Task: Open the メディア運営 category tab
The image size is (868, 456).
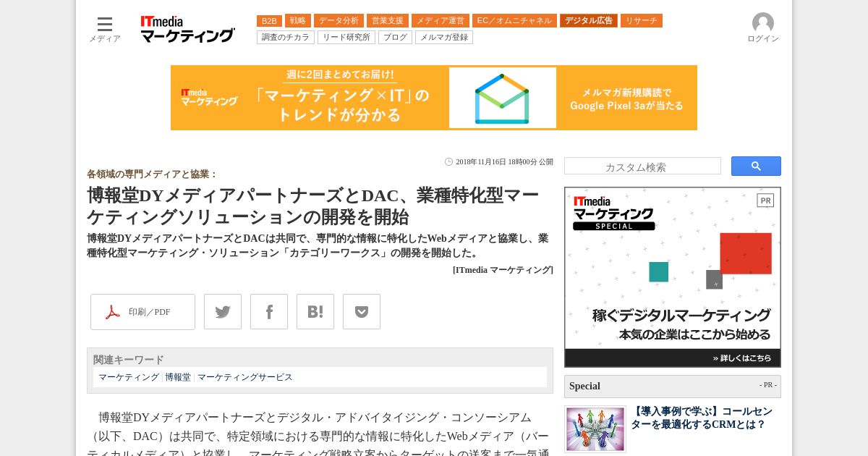Action: point(441,21)
